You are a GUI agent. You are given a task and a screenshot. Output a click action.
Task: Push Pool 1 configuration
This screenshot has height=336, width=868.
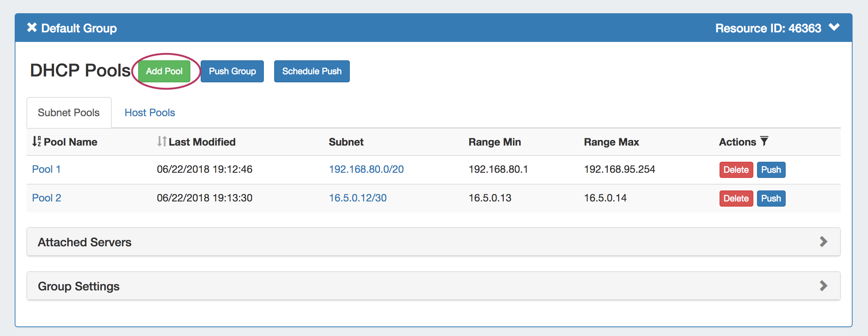[x=771, y=170]
